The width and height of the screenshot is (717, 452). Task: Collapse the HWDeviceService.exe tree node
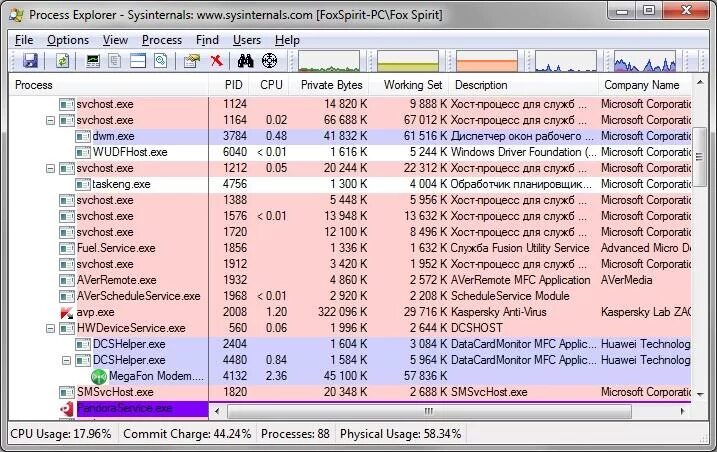click(x=50, y=328)
